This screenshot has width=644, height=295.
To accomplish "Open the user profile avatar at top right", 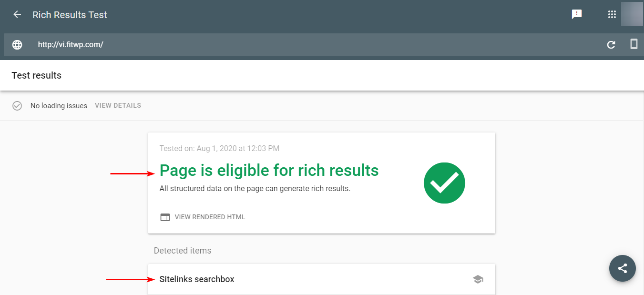I will click(632, 14).
